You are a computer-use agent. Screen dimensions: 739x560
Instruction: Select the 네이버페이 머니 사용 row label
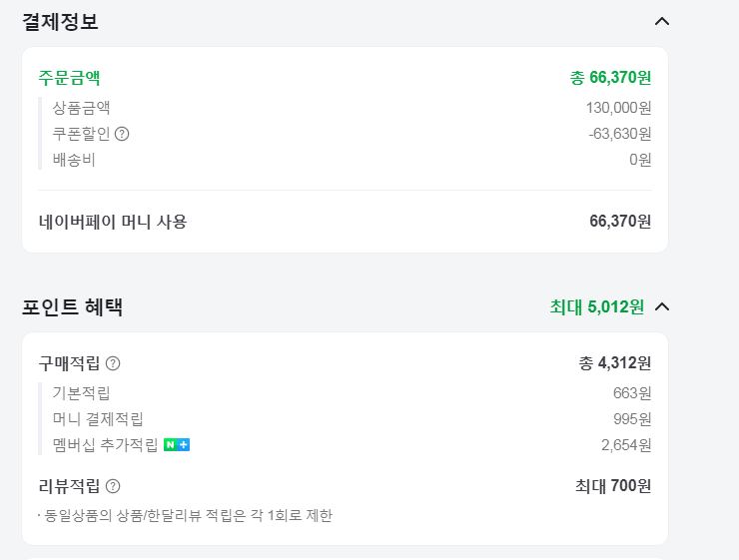point(112,222)
